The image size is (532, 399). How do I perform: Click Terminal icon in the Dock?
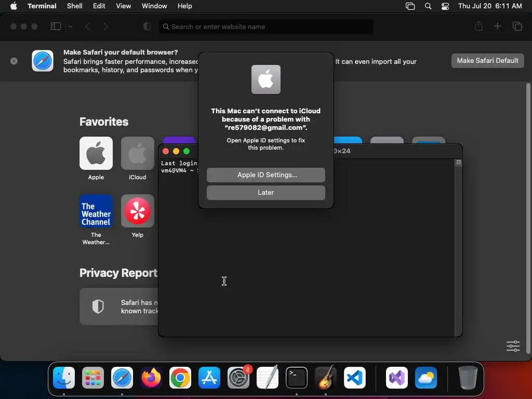297,377
